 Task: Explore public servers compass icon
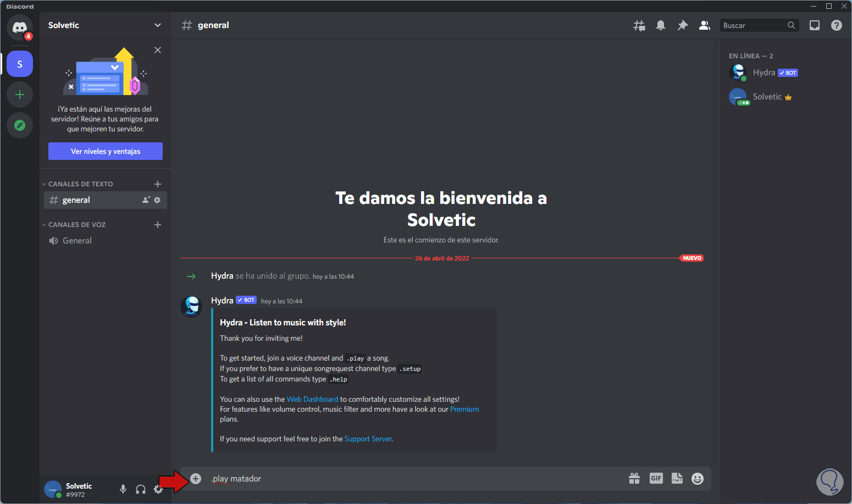[20, 125]
